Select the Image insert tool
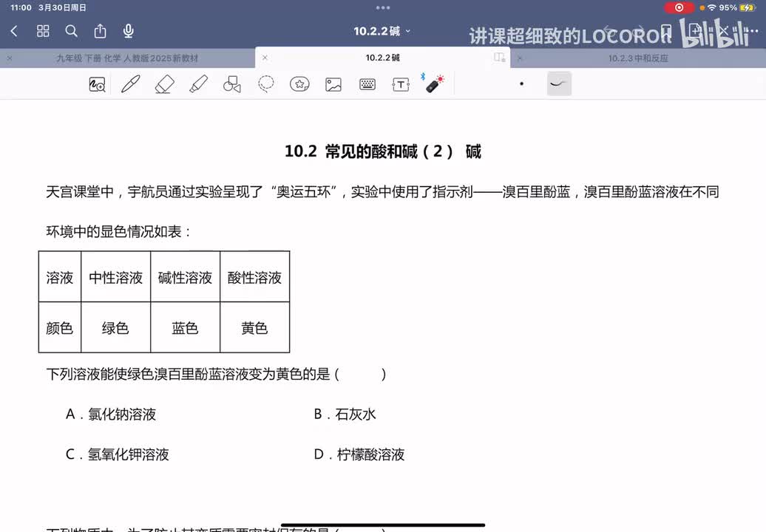The height and width of the screenshot is (532, 766). (333, 84)
